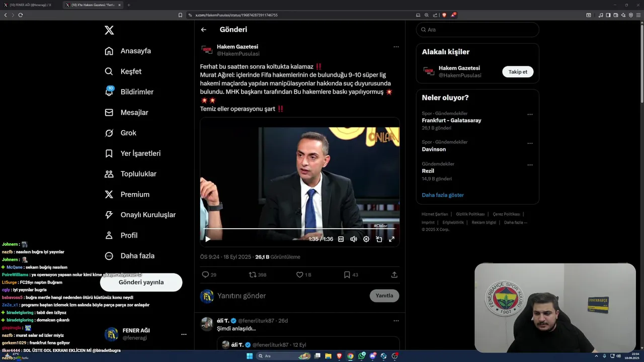The image size is (644, 362).
Task: Toggle the browser sidebar panel
Action: pos(608,15)
